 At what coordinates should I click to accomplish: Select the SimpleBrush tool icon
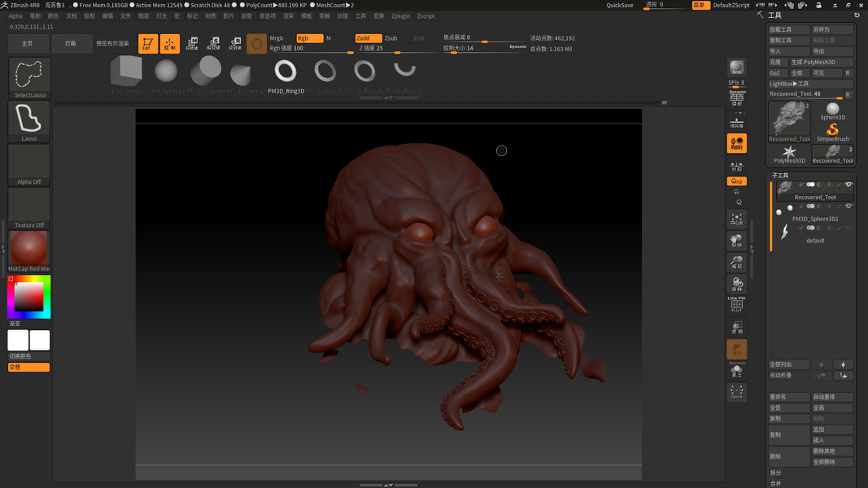832,133
